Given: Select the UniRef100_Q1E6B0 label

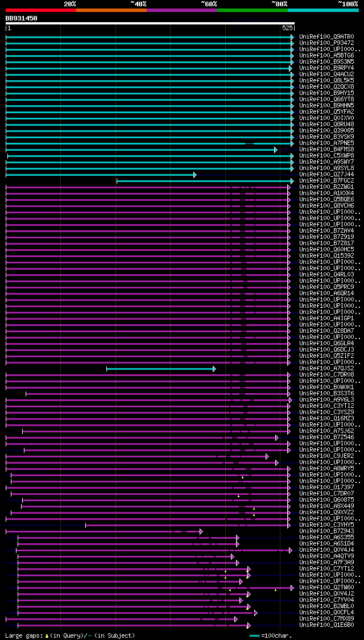Looking at the screenshot, I should pos(326,625).
